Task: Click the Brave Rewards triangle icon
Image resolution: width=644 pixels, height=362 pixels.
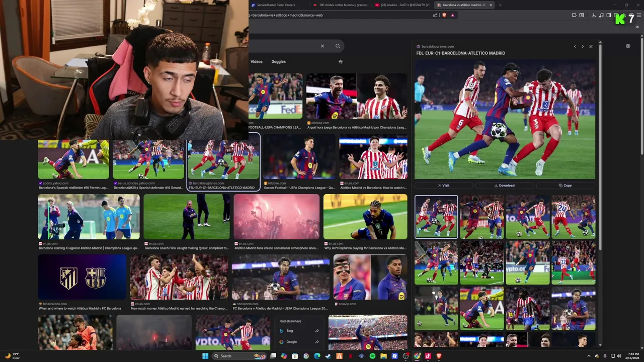Action: [453, 15]
